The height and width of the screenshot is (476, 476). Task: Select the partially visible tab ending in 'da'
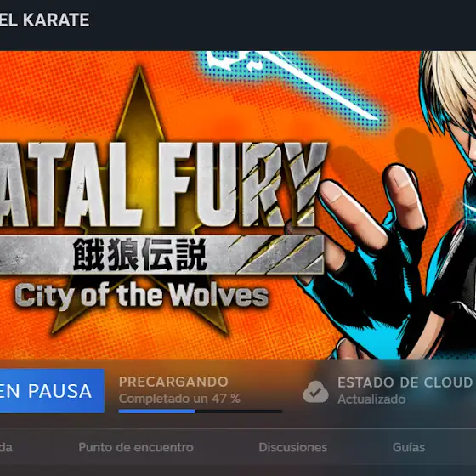[x=6, y=447]
